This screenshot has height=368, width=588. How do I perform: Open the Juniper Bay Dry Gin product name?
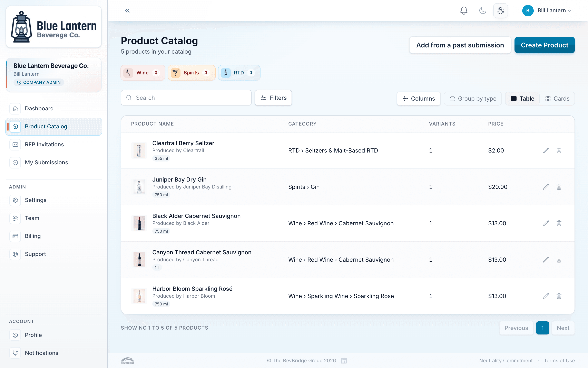[179, 180]
